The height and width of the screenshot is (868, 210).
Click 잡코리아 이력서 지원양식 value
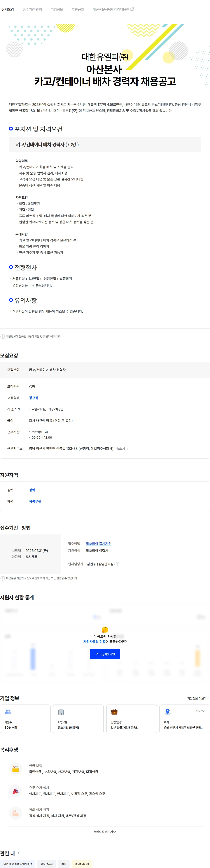point(97,551)
